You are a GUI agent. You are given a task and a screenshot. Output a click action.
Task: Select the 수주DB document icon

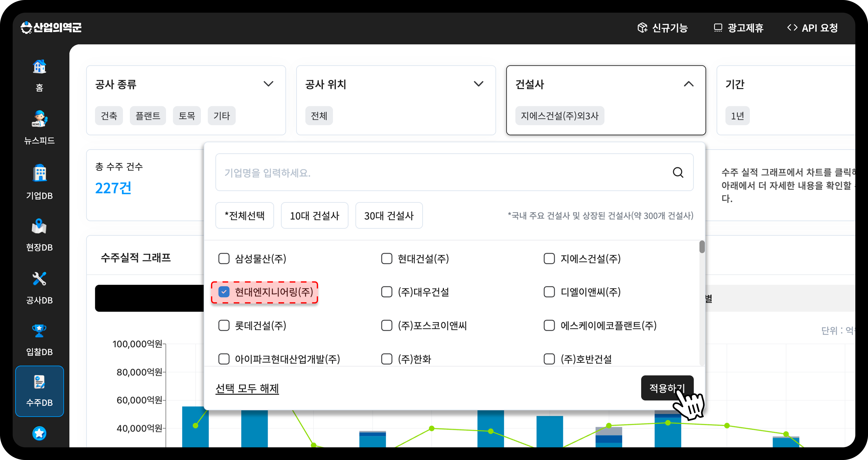tap(39, 382)
